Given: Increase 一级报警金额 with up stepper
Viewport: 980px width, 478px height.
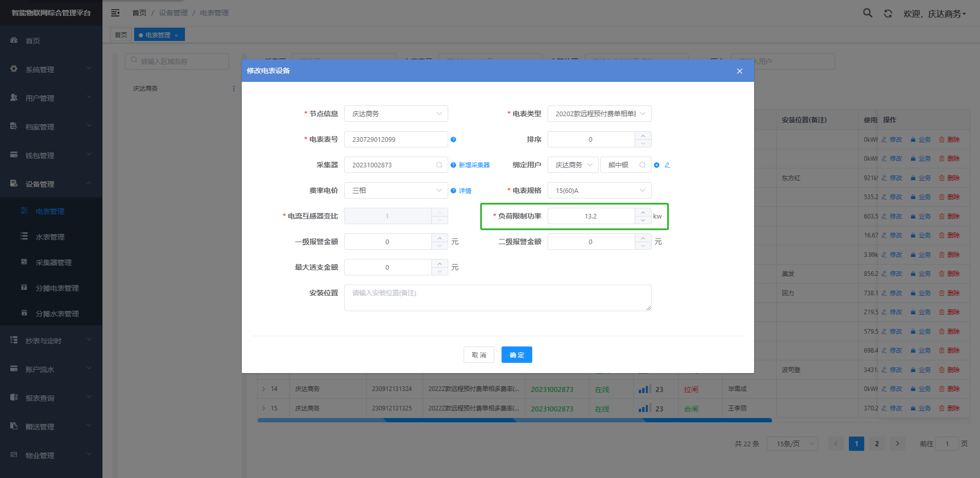Looking at the screenshot, I should coord(440,238).
